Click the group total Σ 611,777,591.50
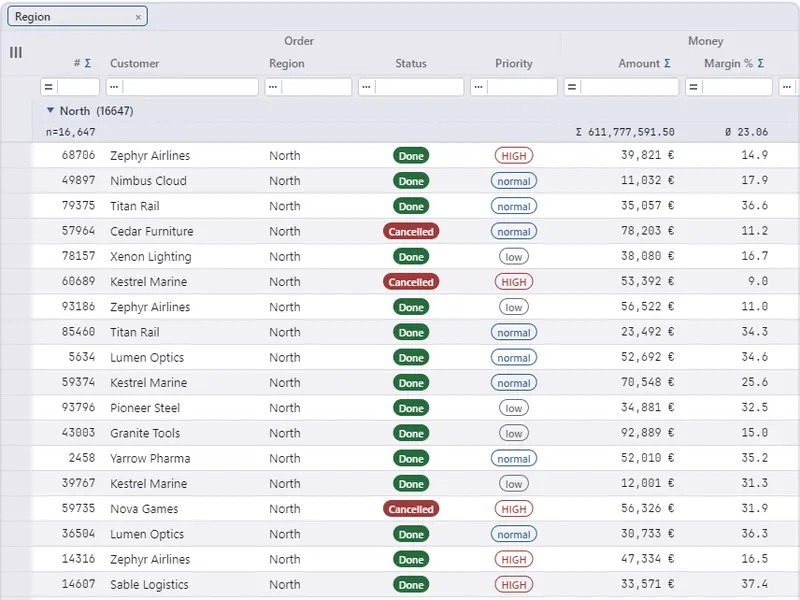The height and width of the screenshot is (600, 800). click(625, 132)
